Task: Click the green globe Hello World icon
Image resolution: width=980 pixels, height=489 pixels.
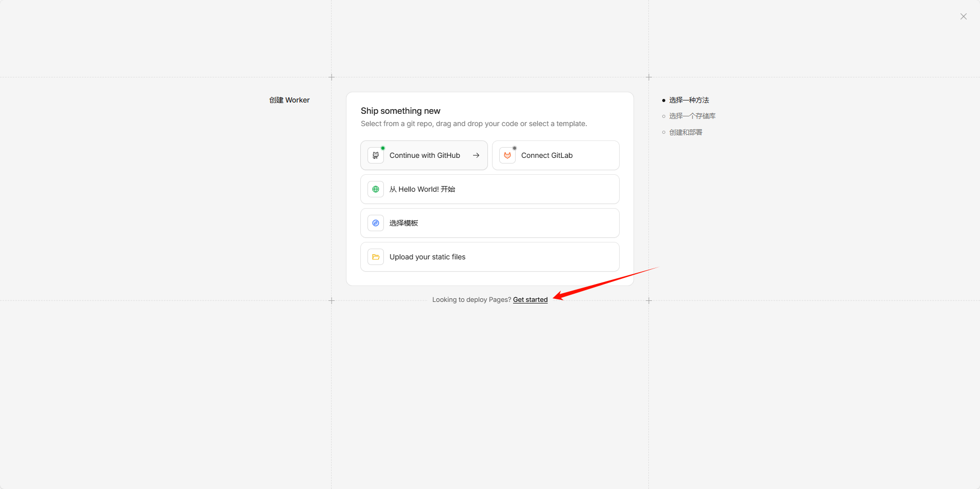Action: (376, 189)
